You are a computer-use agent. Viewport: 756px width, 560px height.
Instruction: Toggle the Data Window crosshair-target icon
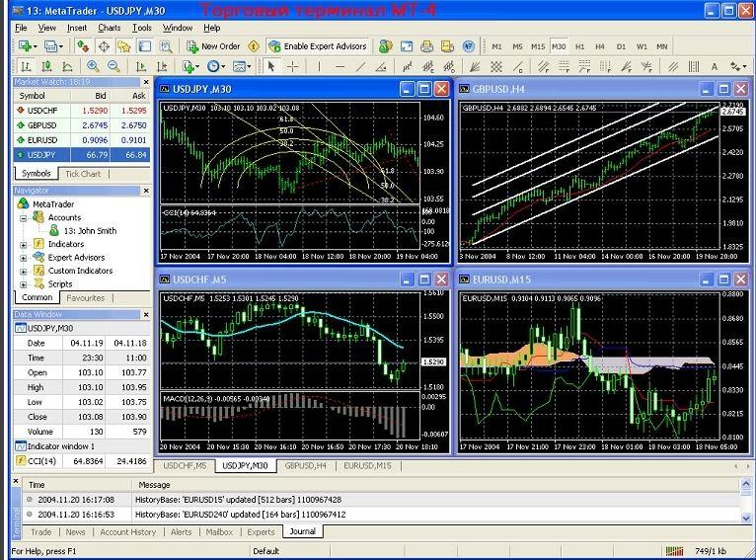pos(104,46)
